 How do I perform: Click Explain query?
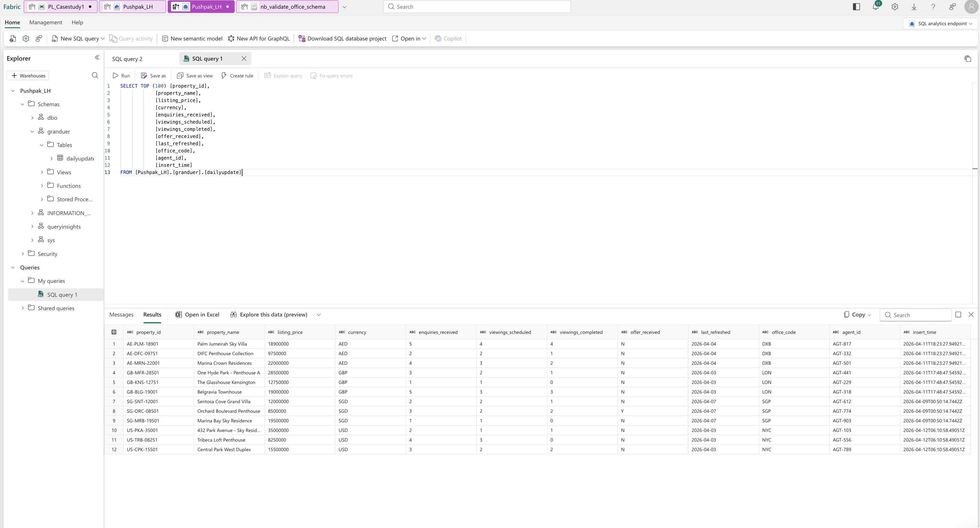click(283, 76)
